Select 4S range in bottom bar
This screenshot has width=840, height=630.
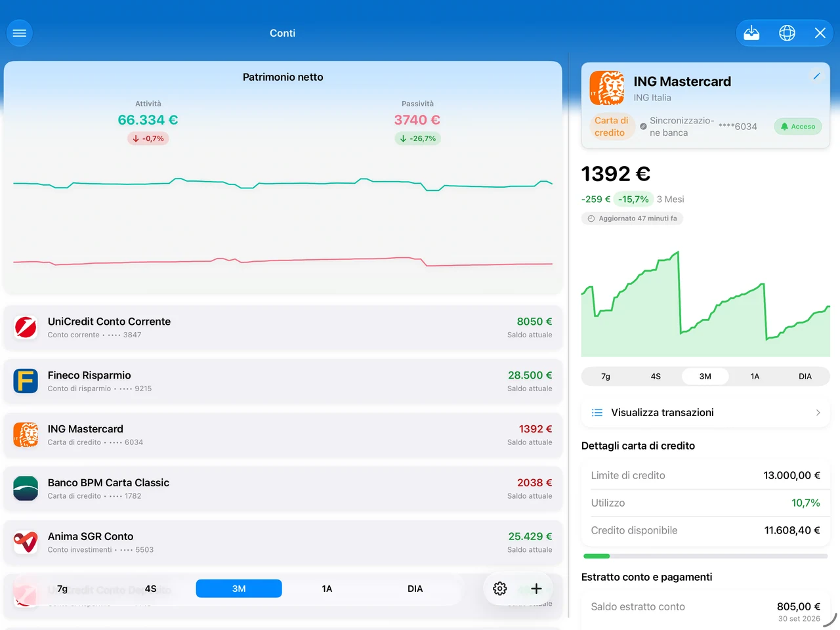click(x=151, y=589)
